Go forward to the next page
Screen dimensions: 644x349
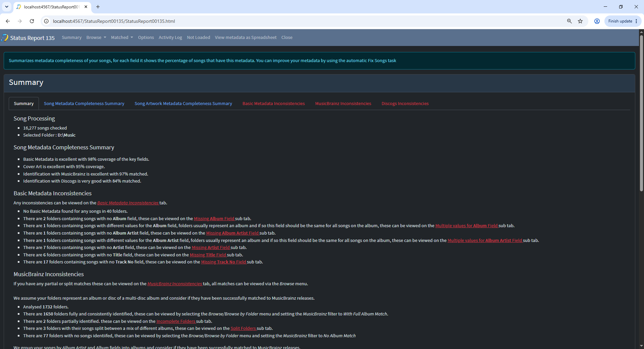[20, 21]
